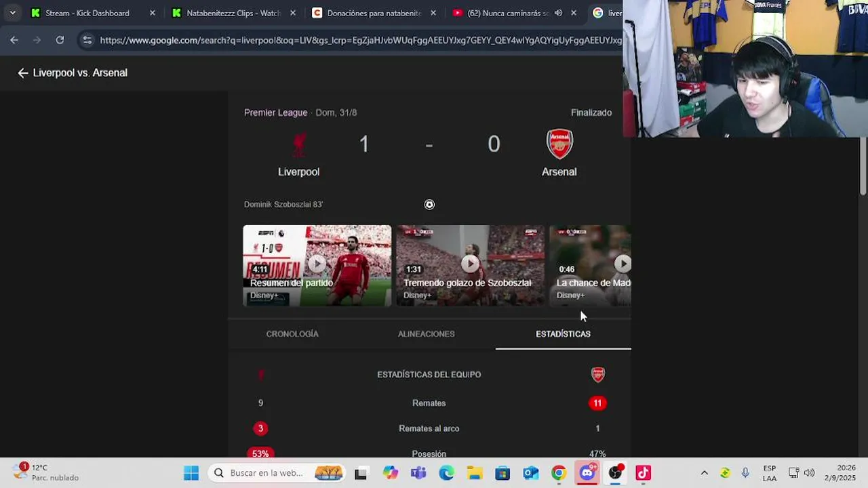Play the Tremendo golazo de Szoboszlai video
The height and width of the screenshot is (488, 868).
pos(471,265)
